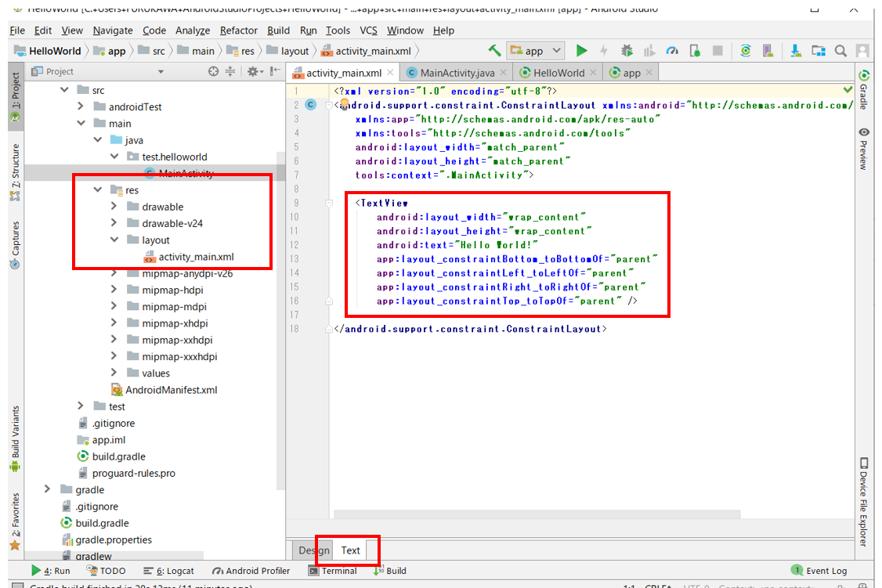Click the Scroll from Source target icon
The image size is (882, 588).
coord(213,71)
